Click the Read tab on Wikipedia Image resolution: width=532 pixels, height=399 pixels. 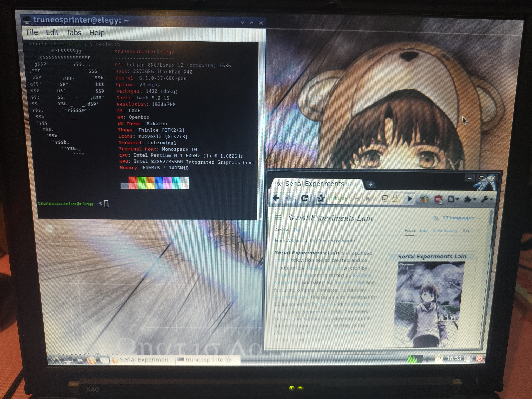point(410,230)
